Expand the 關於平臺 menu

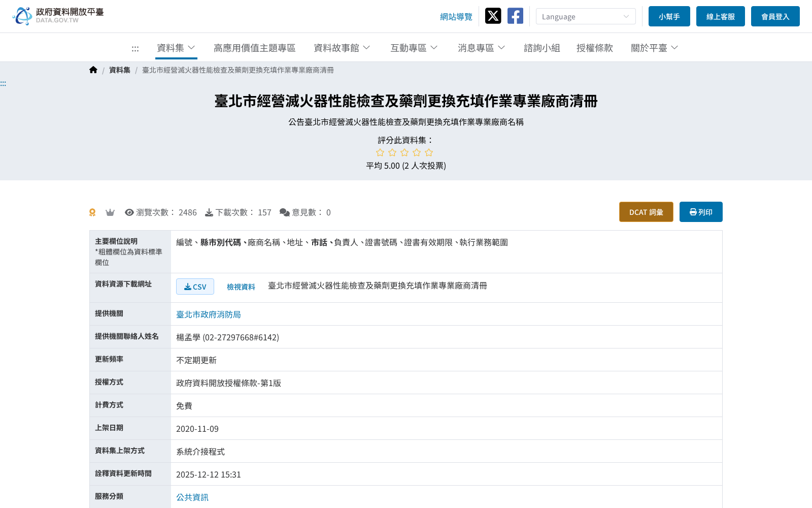[655, 48]
